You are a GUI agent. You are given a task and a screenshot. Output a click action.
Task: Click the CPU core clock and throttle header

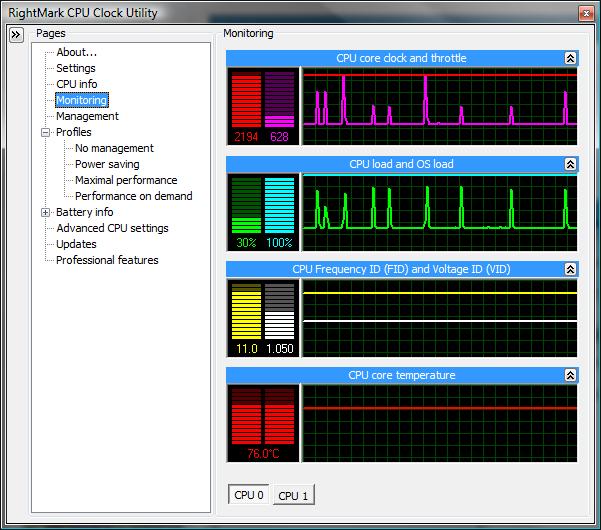[402, 58]
